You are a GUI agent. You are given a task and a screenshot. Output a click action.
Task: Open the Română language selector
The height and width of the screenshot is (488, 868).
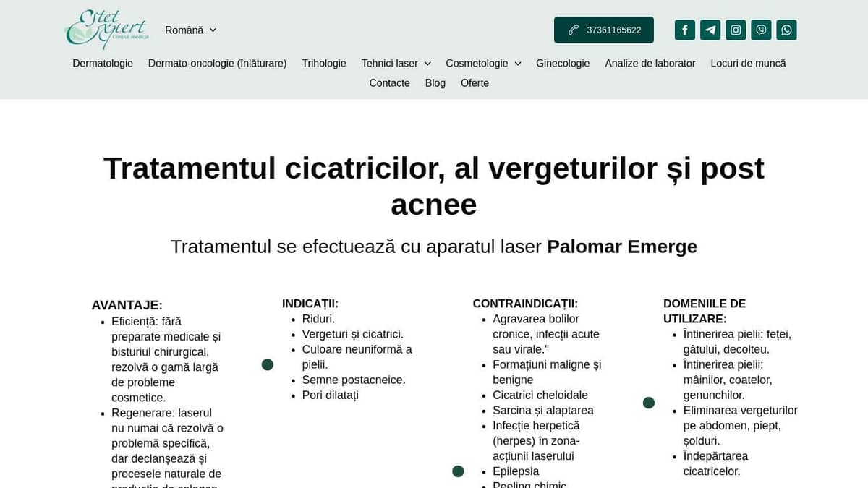[x=190, y=30]
